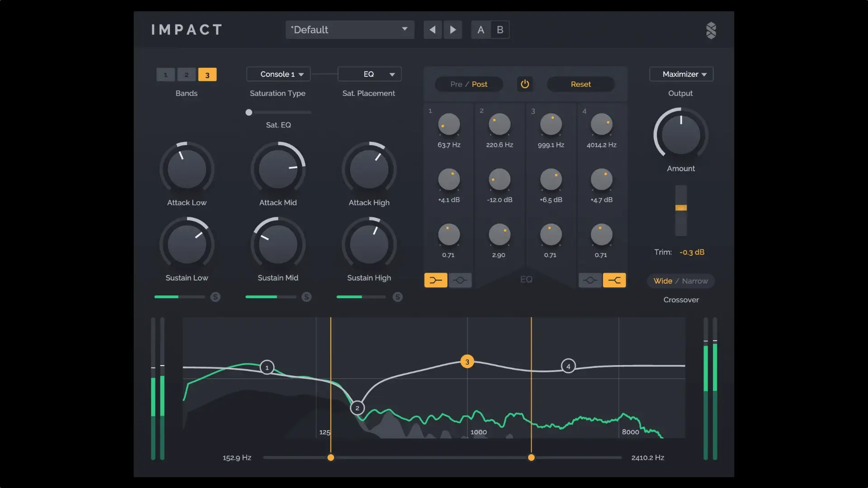Open the Console 1 saturation type dropdown
The height and width of the screenshot is (488, 868).
[x=278, y=74]
